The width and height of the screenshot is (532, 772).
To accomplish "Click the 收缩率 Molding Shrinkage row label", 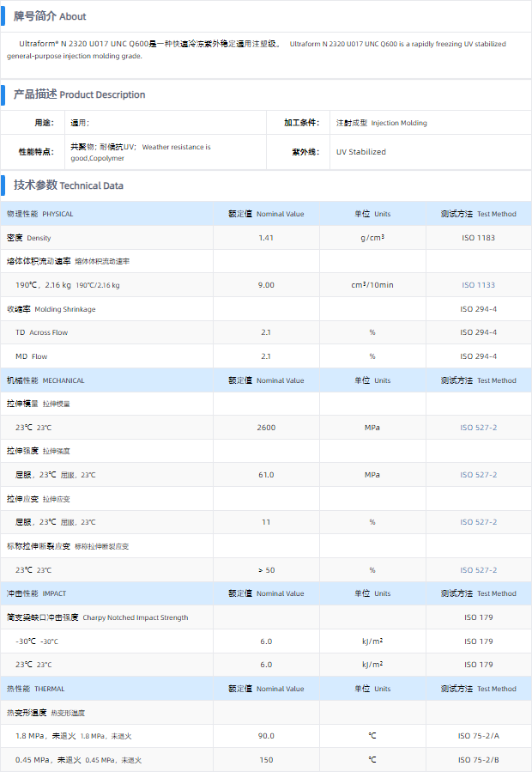I will tap(51, 309).
